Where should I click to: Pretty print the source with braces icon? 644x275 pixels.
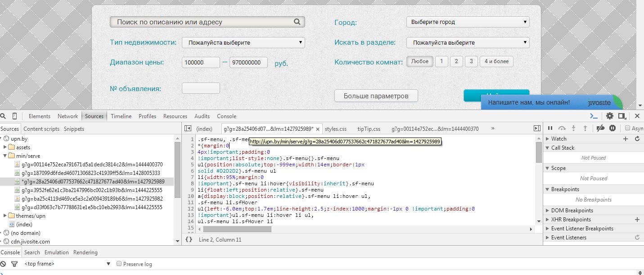click(189, 239)
